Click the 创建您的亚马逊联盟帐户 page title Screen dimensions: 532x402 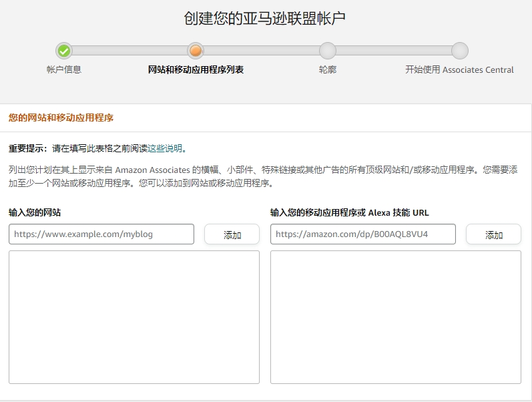point(264,18)
